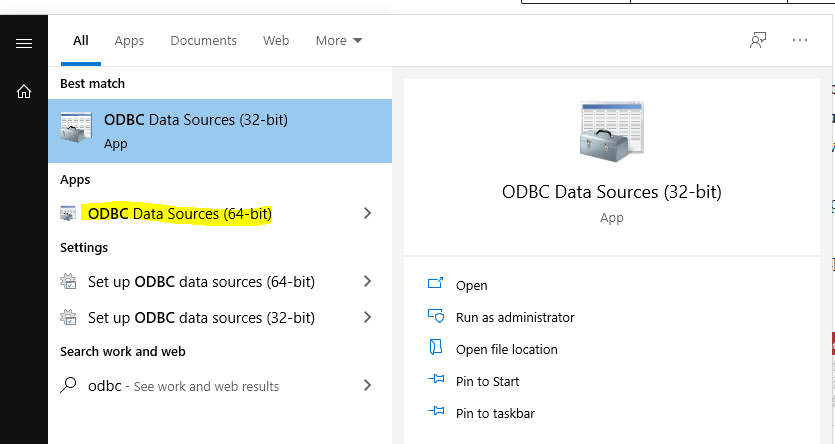Viewport: 835px width, 444px height.
Task: Expand ODBC Data Sources (64-bit) chevron
Action: click(x=368, y=214)
